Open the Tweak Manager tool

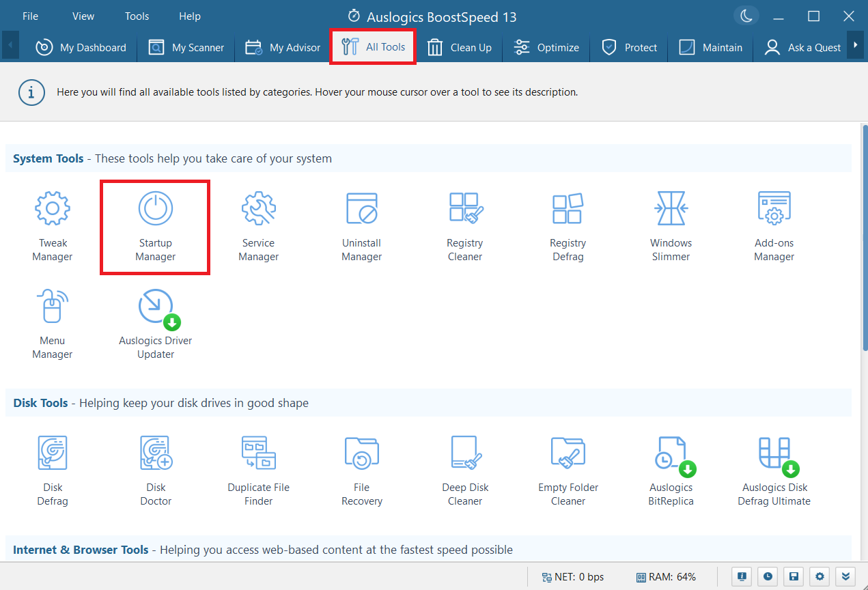click(x=53, y=227)
